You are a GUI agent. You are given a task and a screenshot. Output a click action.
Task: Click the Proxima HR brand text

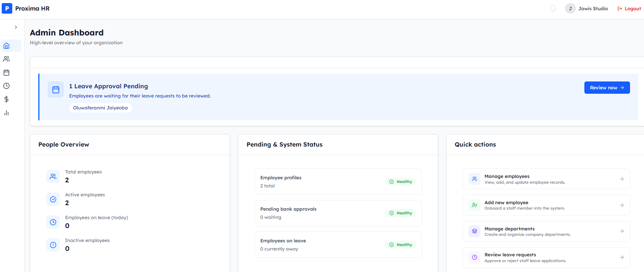click(x=32, y=9)
